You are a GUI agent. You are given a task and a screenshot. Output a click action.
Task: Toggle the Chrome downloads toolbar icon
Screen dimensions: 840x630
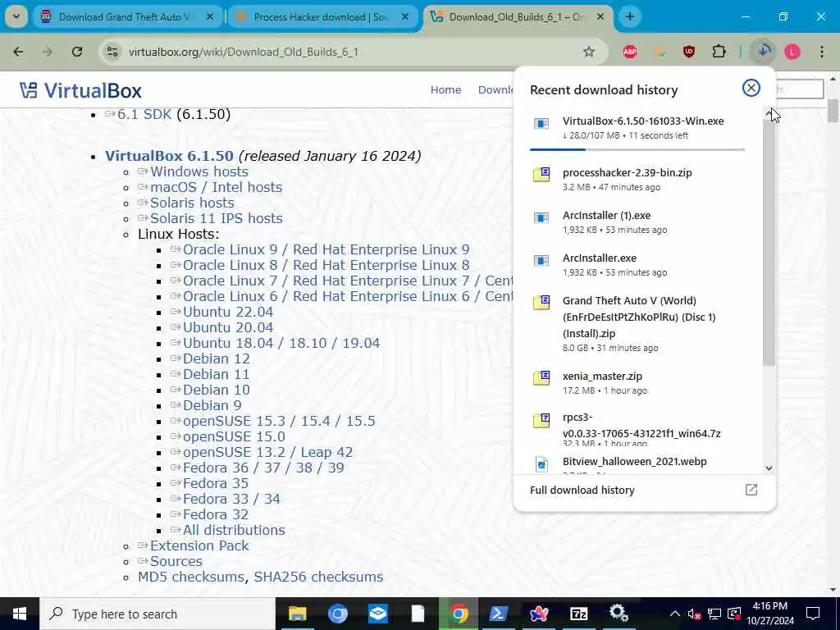pyautogui.click(x=764, y=52)
